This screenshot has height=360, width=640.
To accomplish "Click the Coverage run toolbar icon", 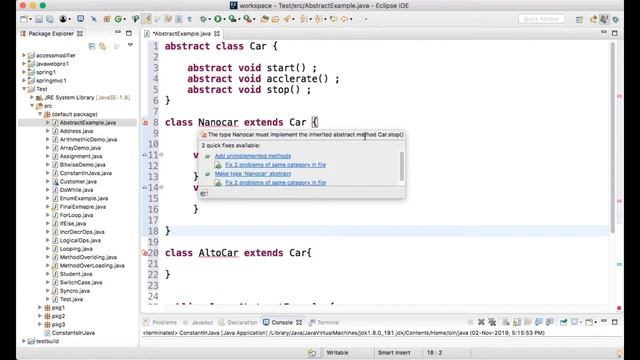I will click(232, 19).
